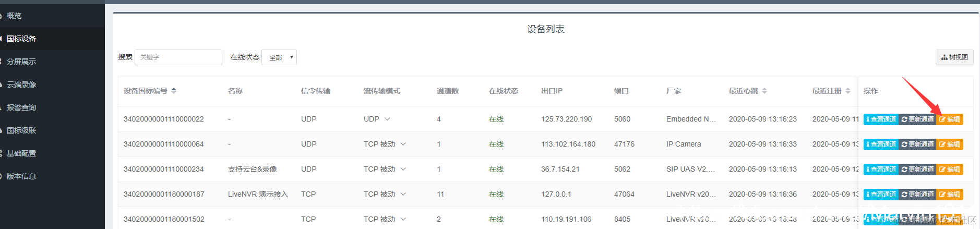Select 国标设备 sidebar item
This screenshot has width=980, height=229.
pyautogui.click(x=21, y=39)
